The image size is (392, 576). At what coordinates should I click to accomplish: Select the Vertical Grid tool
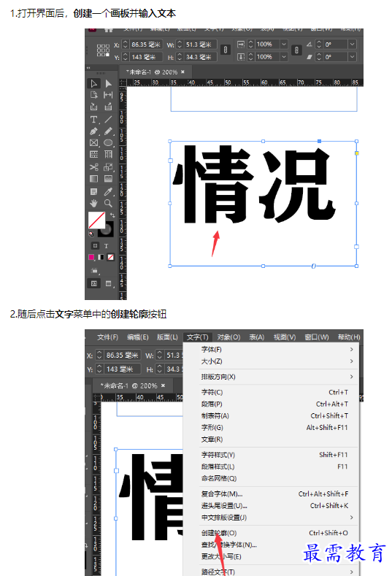pos(108,154)
